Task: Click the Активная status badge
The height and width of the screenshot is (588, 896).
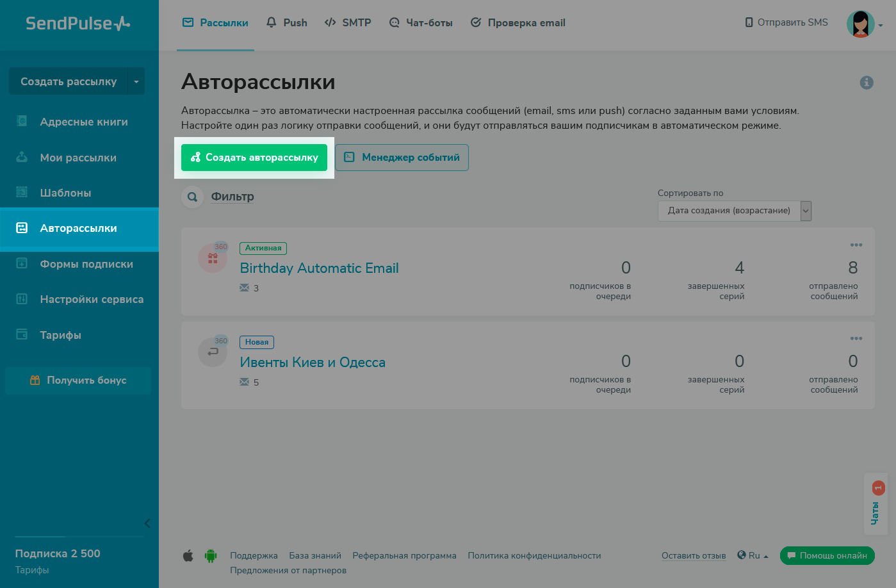Action: 263,248
